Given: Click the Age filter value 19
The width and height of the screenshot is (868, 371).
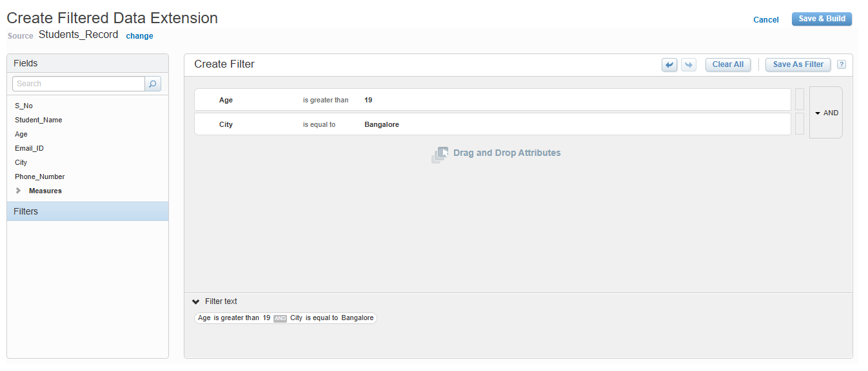Looking at the screenshot, I should [368, 100].
